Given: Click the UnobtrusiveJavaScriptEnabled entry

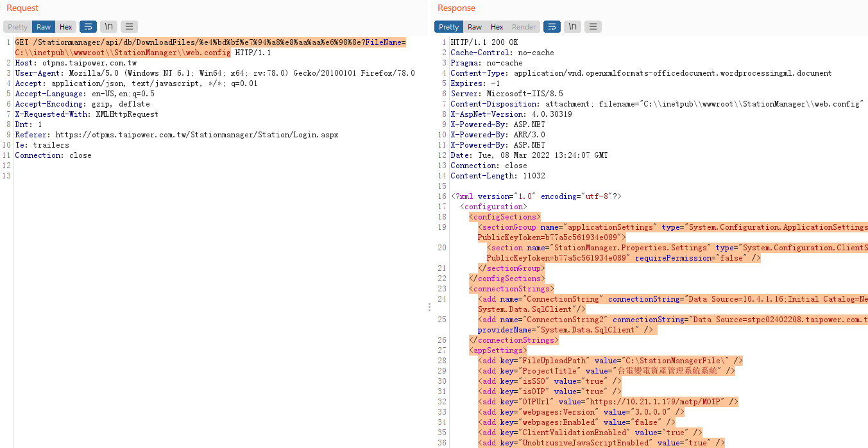Looking at the screenshot, I should [601, 443].
